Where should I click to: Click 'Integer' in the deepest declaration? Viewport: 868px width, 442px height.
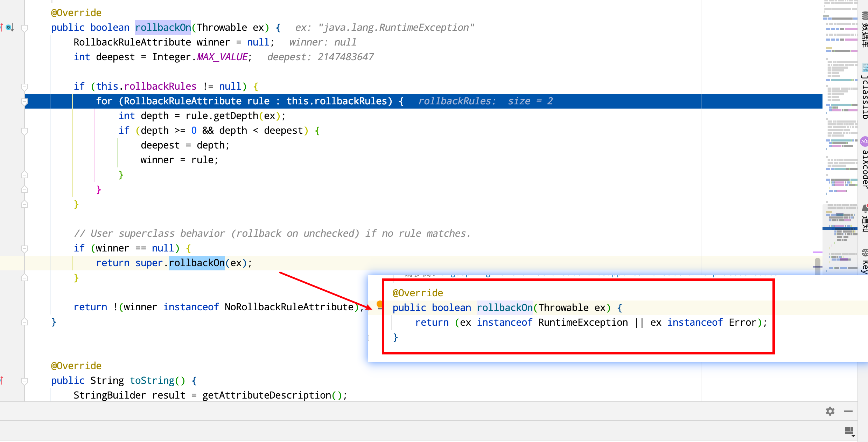click(171, 57)
